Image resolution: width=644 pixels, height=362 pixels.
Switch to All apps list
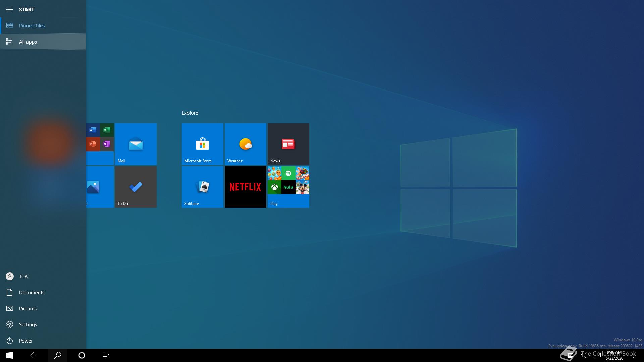28,42
